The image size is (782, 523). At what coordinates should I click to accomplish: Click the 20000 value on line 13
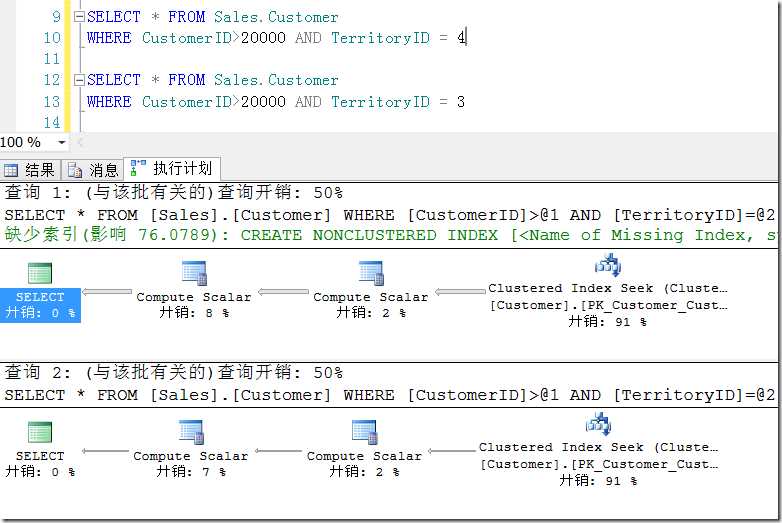(263, 102)
